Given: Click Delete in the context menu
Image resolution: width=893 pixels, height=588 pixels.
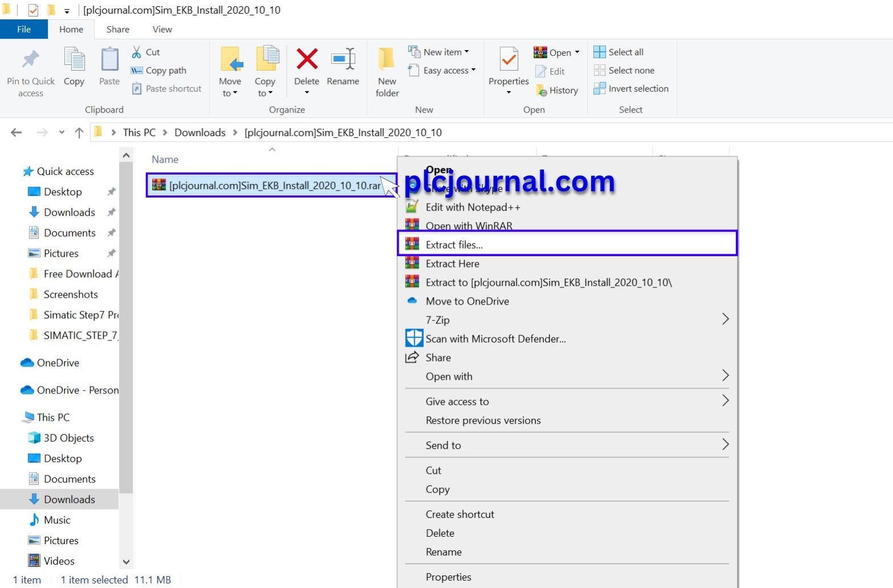Looking at the screenshot, I should (567, 533).
